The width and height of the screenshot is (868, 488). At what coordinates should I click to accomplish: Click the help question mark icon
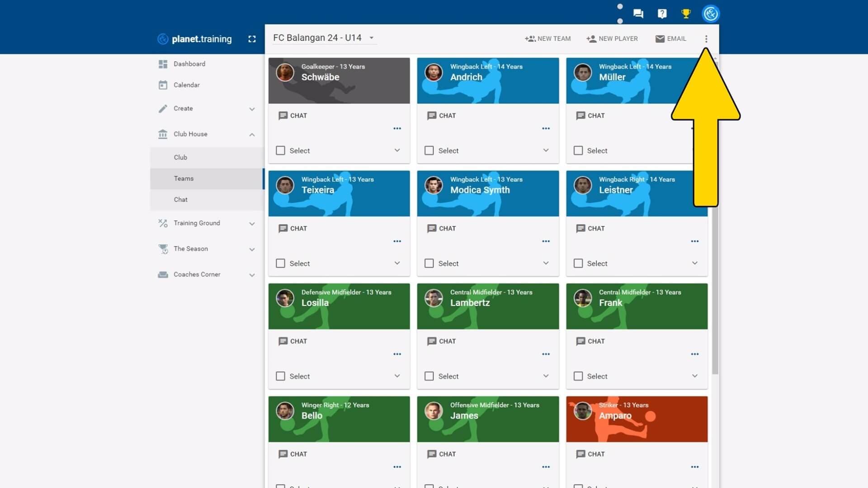pos(662,14)
